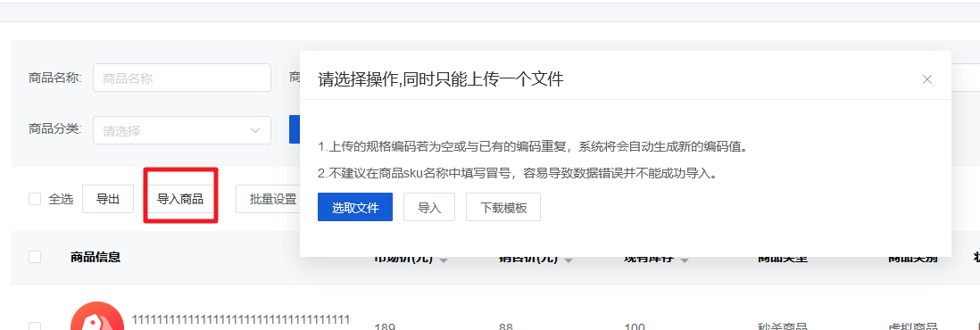Click the 导入商品 button
Viewport: 980px width, 330px height.
pyautogui.click(x=180, y=200)
